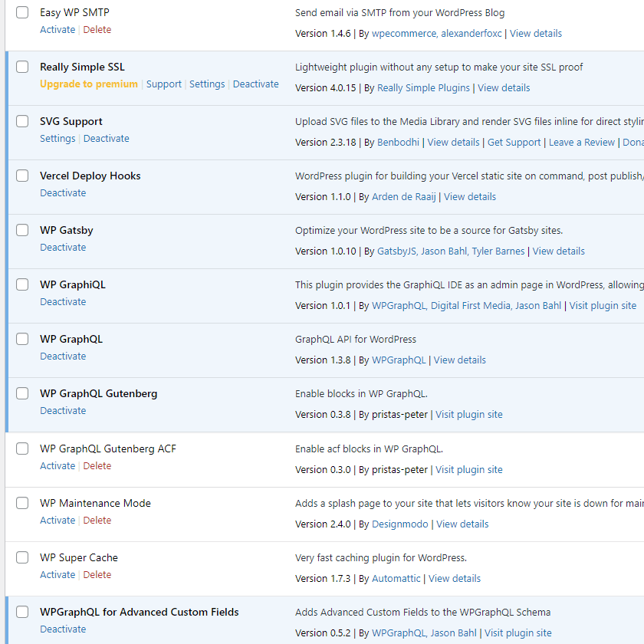Deactivate WP GraphQL Gutenberg
Image resolution: width=644 pixels, height=644 pixels.
pyautogui.click(x=63, y=410)
